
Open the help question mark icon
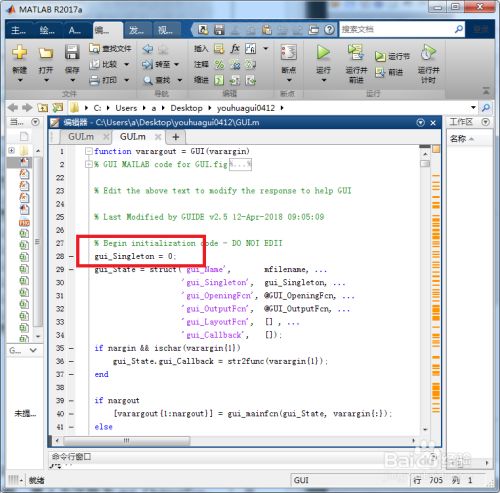[x=329, y=30]
